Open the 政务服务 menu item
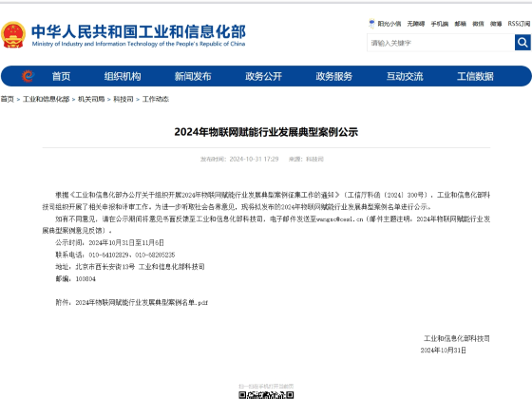The width and height of the screenshot is (532, 399). pos(334,76)
